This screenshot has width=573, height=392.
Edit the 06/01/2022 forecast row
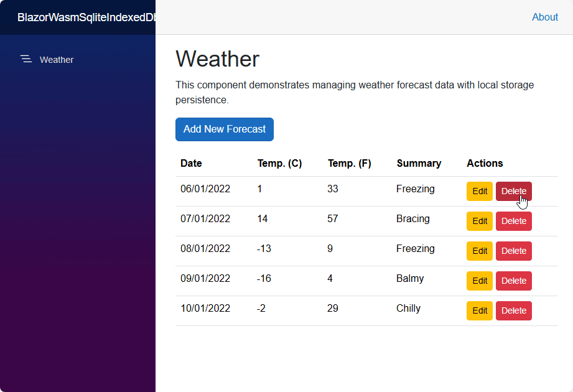point(479,192)
